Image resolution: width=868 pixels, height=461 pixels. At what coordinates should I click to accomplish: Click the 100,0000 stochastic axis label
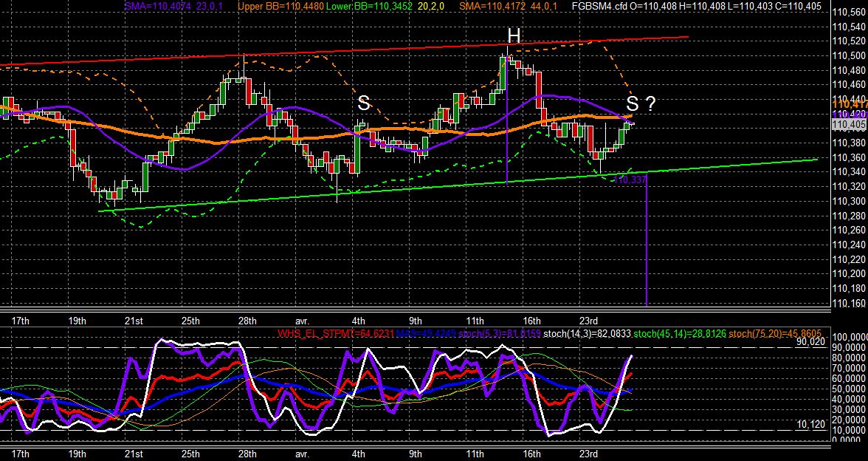pyautogui.click(x=850, y=337)
